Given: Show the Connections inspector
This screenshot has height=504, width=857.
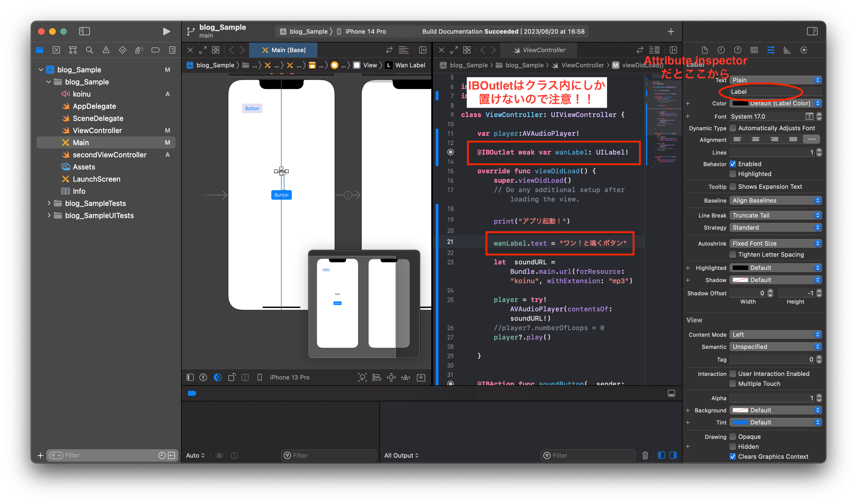Looking at the screenshot, I should [x=804, y=50].
